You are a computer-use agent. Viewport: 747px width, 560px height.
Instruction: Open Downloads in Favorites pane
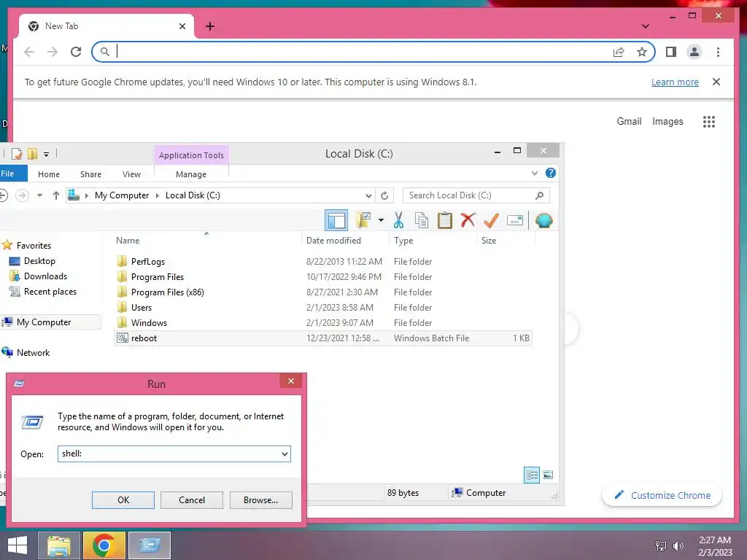[x=45, y=276]
